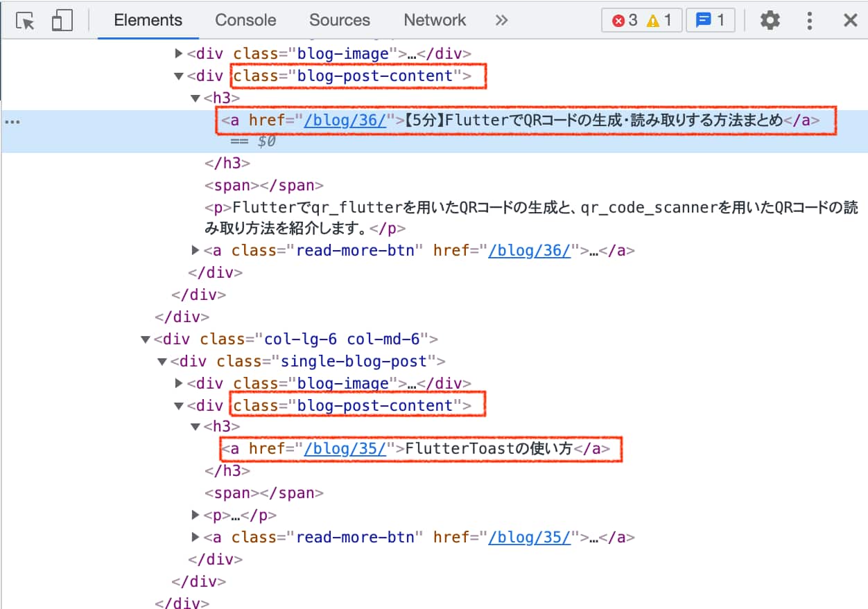Collapse the single-blog-post div

(162, 362)
